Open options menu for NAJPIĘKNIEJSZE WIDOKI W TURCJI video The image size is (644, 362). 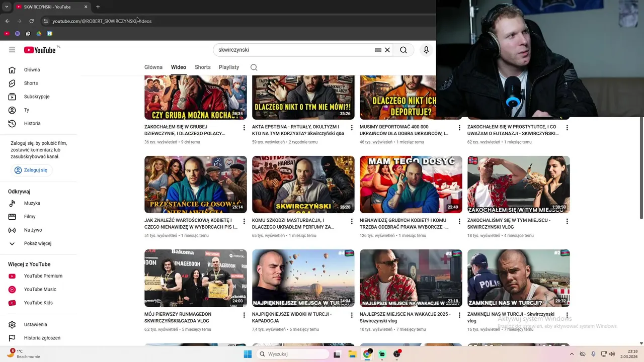coord(352,315)
